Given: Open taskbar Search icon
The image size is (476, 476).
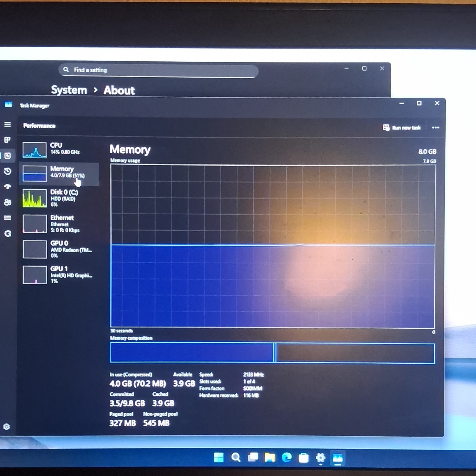Looking at the screenshot, I should pyautogui.click(x=236, y=457).
